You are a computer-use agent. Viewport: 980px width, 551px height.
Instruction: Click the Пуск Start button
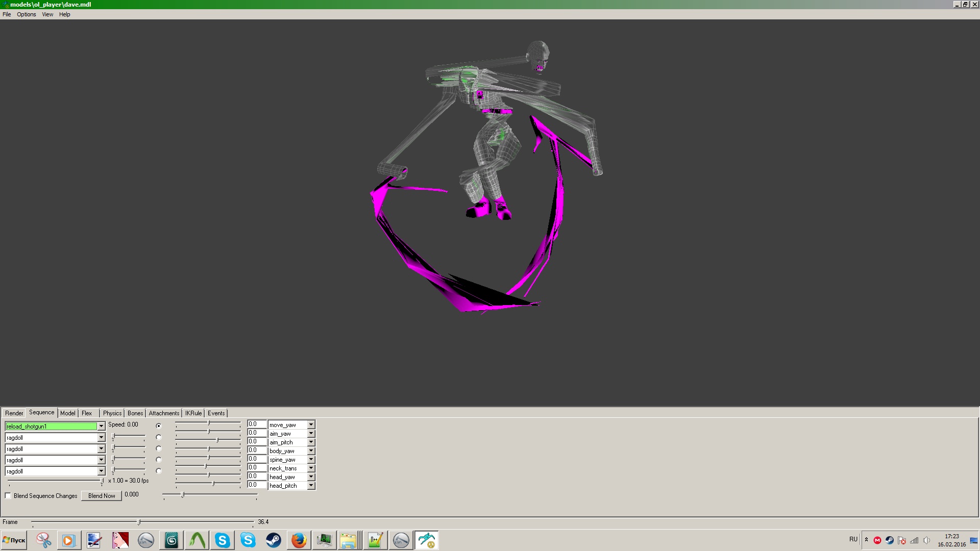tap(14, 540)
